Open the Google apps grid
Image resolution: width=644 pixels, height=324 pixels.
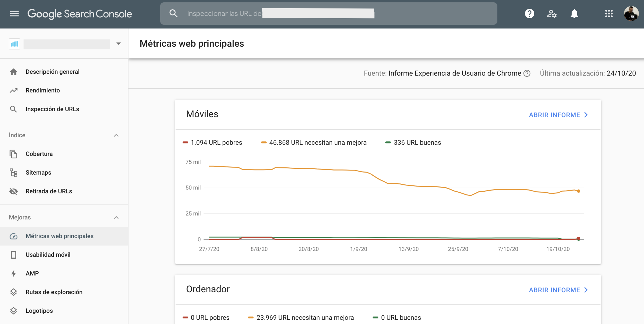[609, 14]
